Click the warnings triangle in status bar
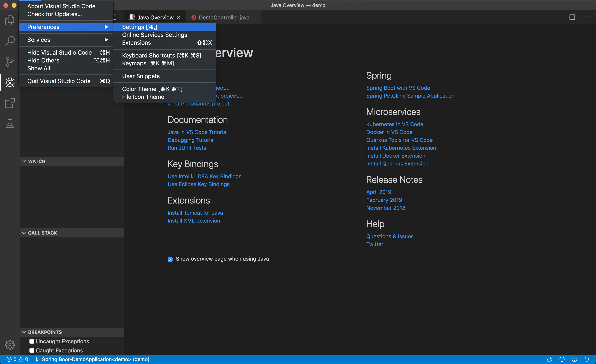 tap(21, 359)
